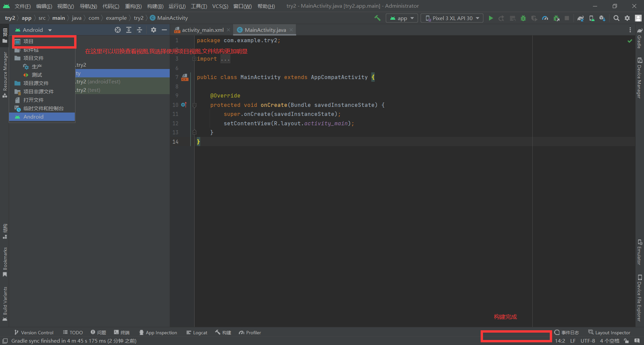The height and width of the screenshot is (345, 644).
Task: Change LF line separator in status bar
Action: [x=573, y=341]
